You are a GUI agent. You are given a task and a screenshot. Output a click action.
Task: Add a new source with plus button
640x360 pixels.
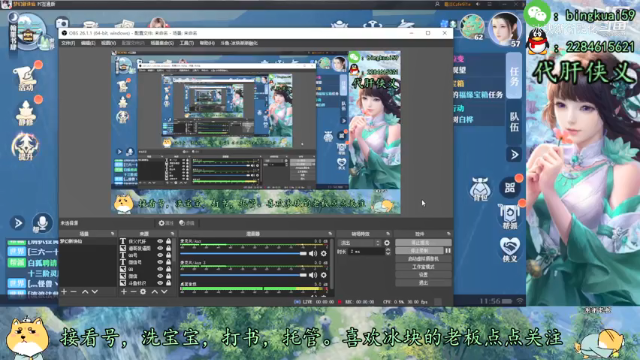pos(124,292)
